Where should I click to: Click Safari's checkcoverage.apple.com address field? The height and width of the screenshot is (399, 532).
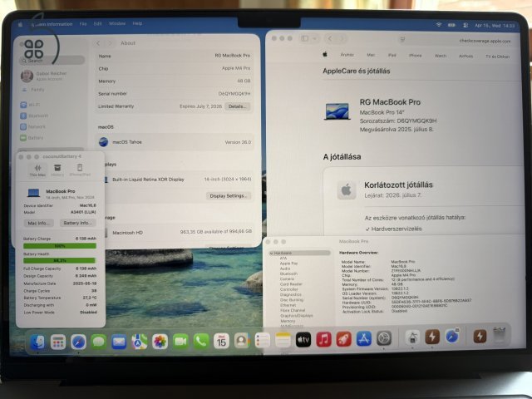(x=456, y=41)
